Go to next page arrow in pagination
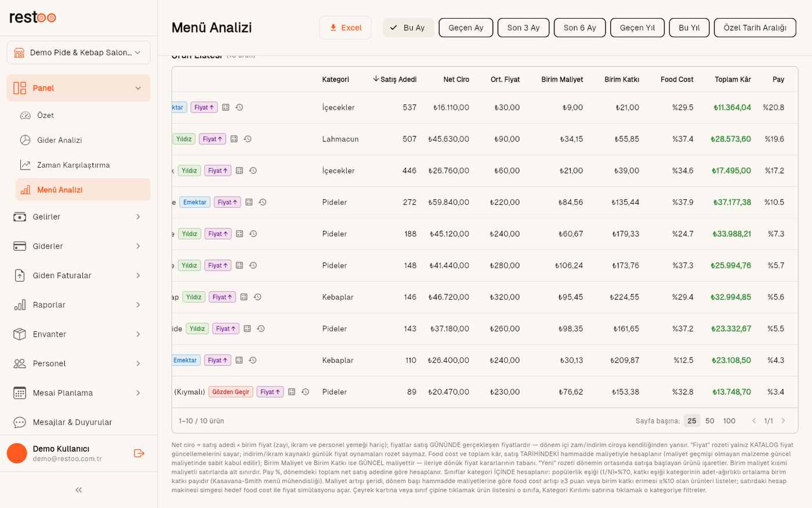812x508 pixels. click(783, 421)
